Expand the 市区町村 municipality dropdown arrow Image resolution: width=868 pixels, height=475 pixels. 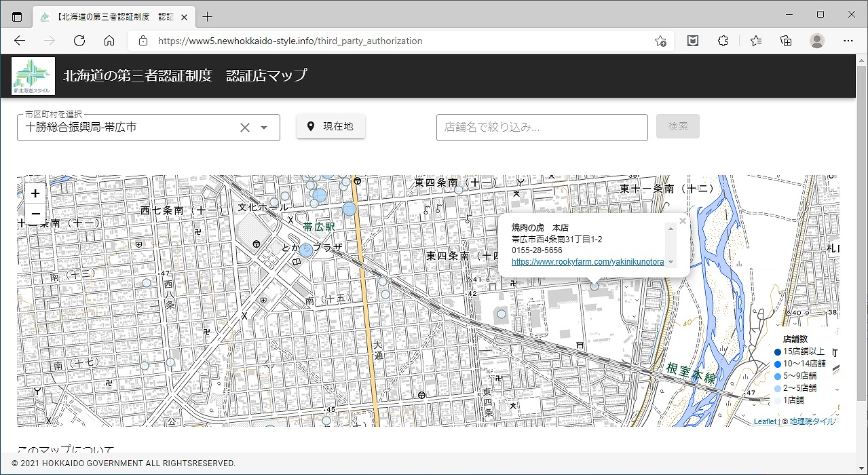tap(265, 128)
